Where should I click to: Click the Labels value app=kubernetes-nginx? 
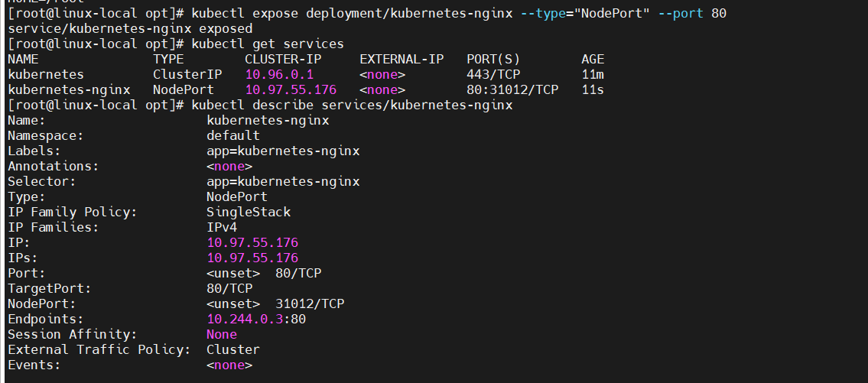pyautogui.click(x=283, y=151)
